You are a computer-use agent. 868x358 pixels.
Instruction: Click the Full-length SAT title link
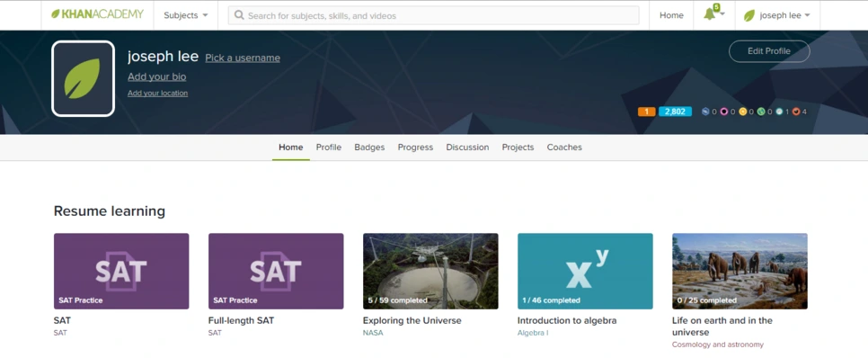242,320
